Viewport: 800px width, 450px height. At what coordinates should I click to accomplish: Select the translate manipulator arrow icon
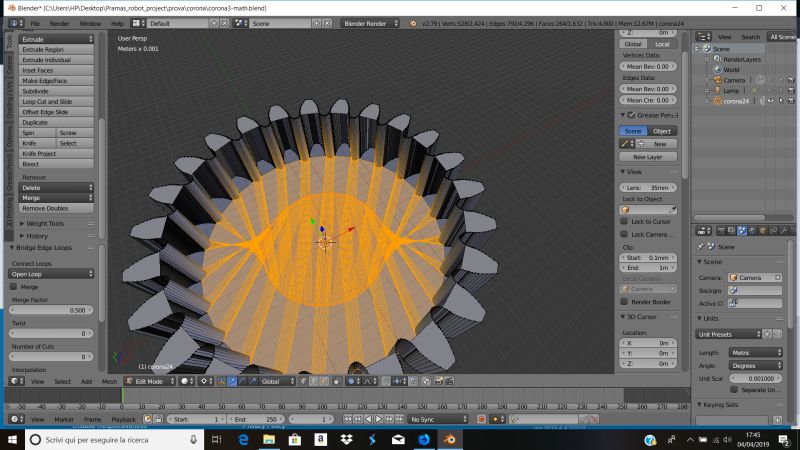click(232, 381)
